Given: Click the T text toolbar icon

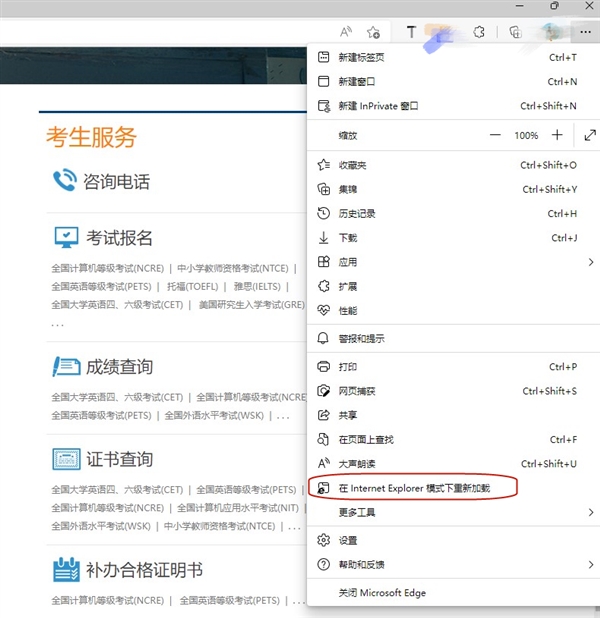Looking at the screenshot, I should point(411,32).
